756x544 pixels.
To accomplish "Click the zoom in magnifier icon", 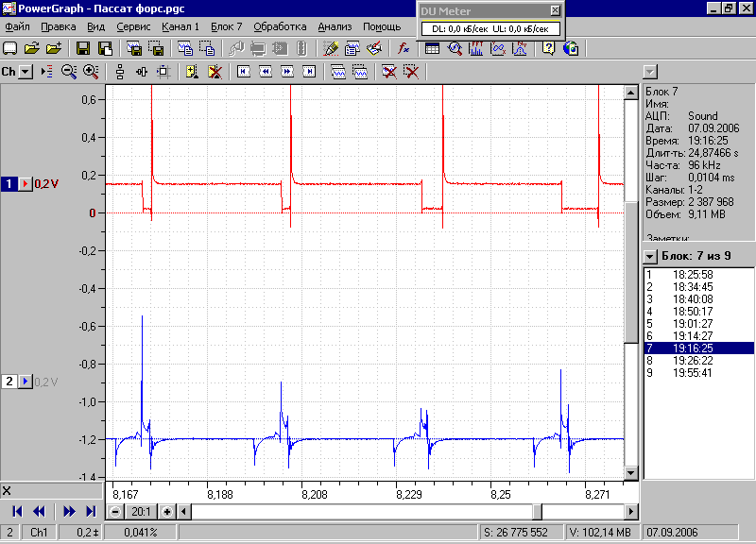I will click(91, 72).
